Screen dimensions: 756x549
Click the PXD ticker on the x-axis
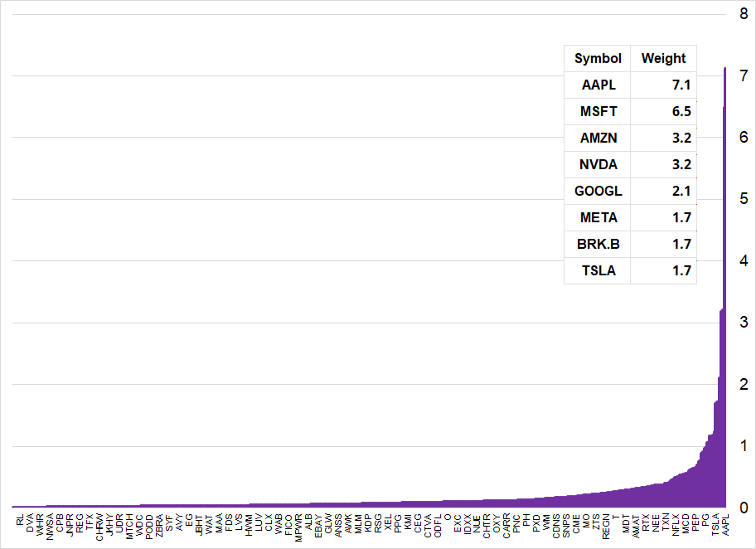pos(536,523)
